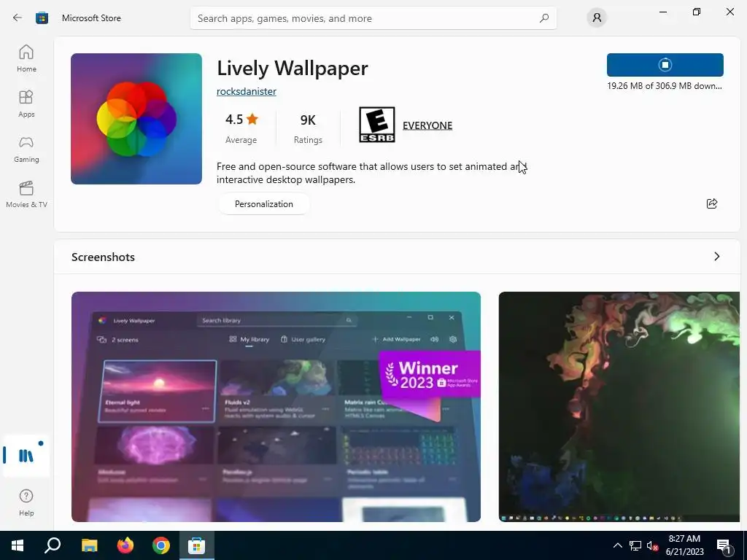This screenshot has height=560, width=747.
Task: Expand Screenshots with the chevron arrow
Action: click(717, 257)
